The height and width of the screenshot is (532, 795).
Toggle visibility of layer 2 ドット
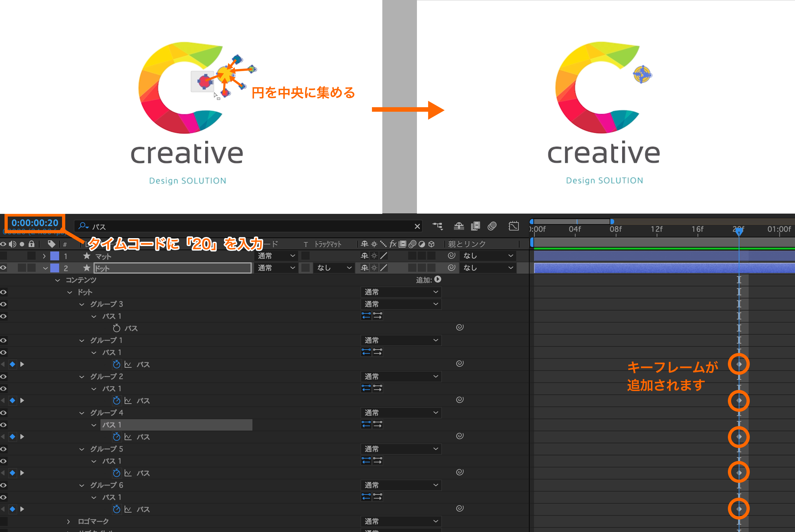[x=3, y=268]
